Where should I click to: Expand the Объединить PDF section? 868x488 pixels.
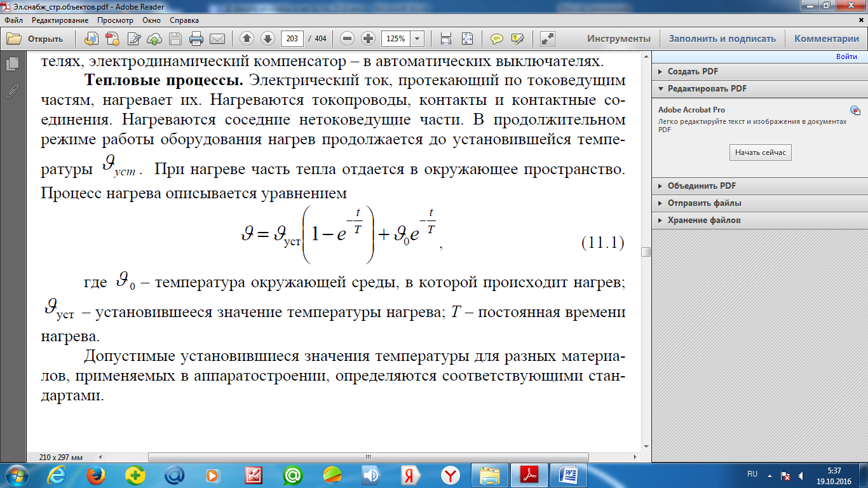click(x=759, y=186)
